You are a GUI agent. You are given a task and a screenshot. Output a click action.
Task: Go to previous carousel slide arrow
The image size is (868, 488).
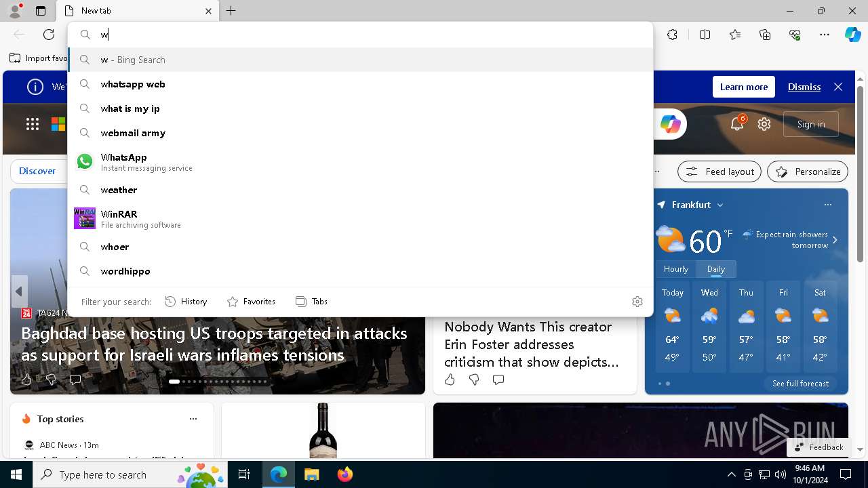pos(19,291)
